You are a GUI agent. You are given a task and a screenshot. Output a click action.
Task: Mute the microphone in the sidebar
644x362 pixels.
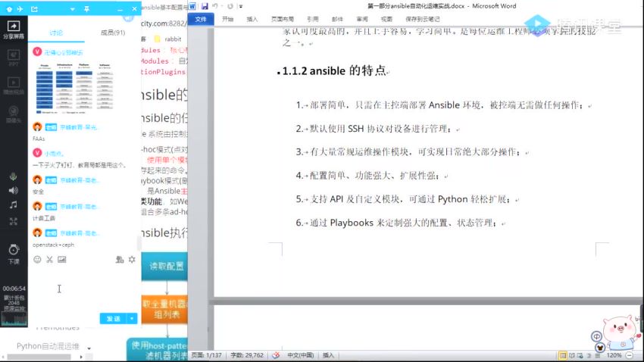[x=14, y=176]
